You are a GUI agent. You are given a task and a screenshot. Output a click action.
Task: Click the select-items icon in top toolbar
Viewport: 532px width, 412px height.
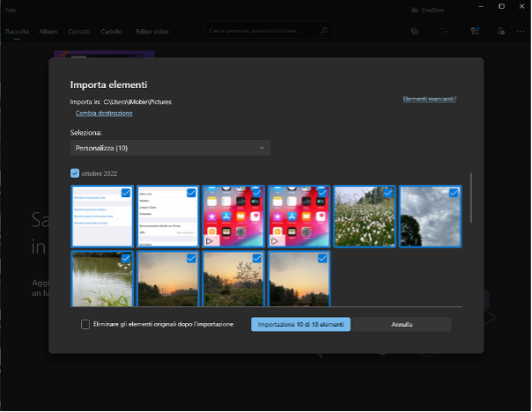pyautogui.click(x=444, y=31)
